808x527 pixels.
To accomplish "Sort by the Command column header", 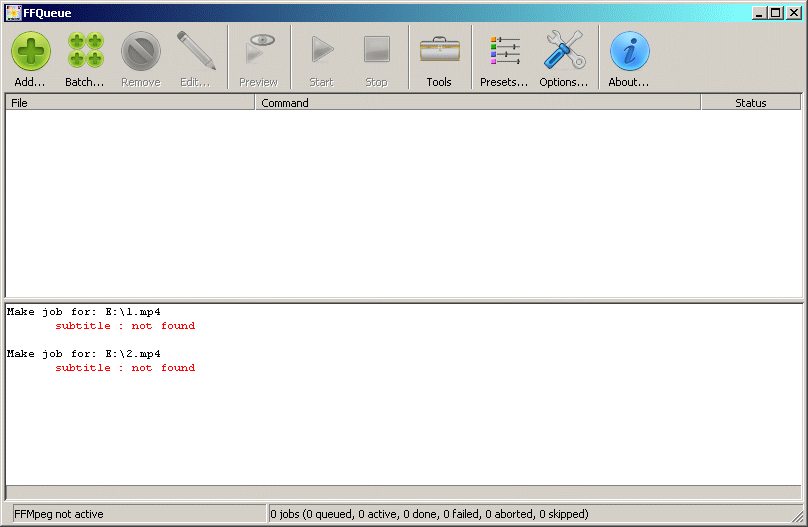I will click(478, 103).
